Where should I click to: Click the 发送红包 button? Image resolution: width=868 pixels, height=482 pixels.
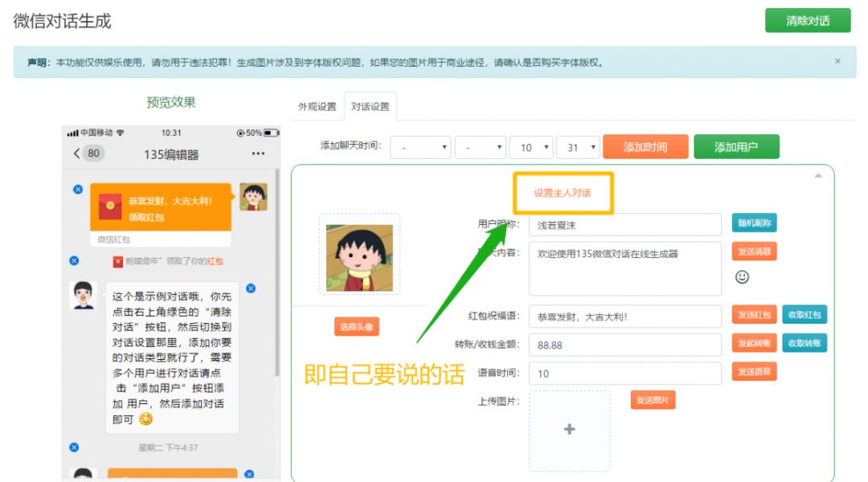(754, 314)
